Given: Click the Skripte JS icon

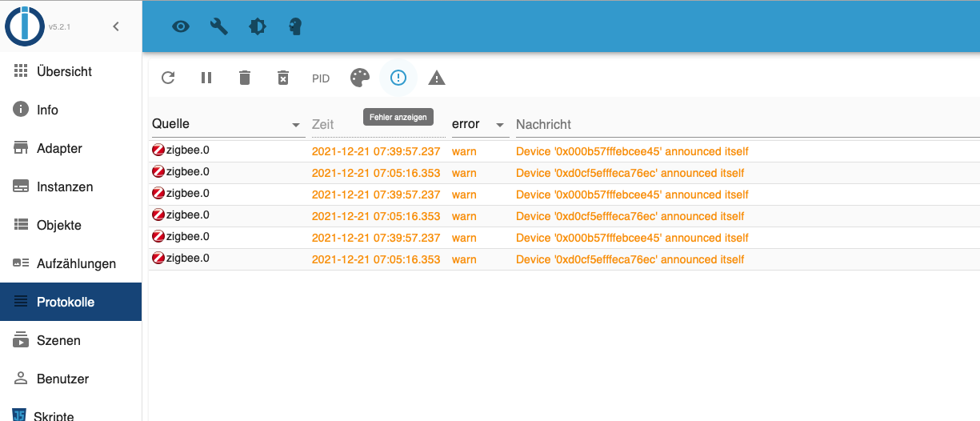Looking at the screenshot, I should tap(21, 415).
